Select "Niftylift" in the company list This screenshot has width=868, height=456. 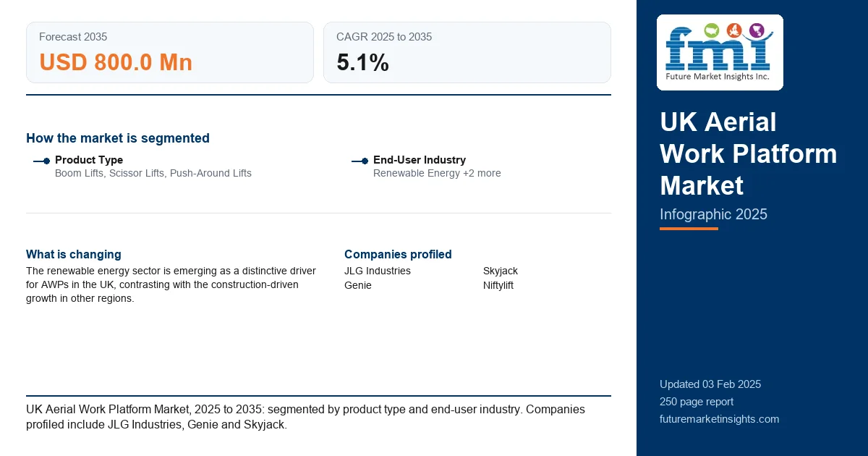(x=498, y=285)
